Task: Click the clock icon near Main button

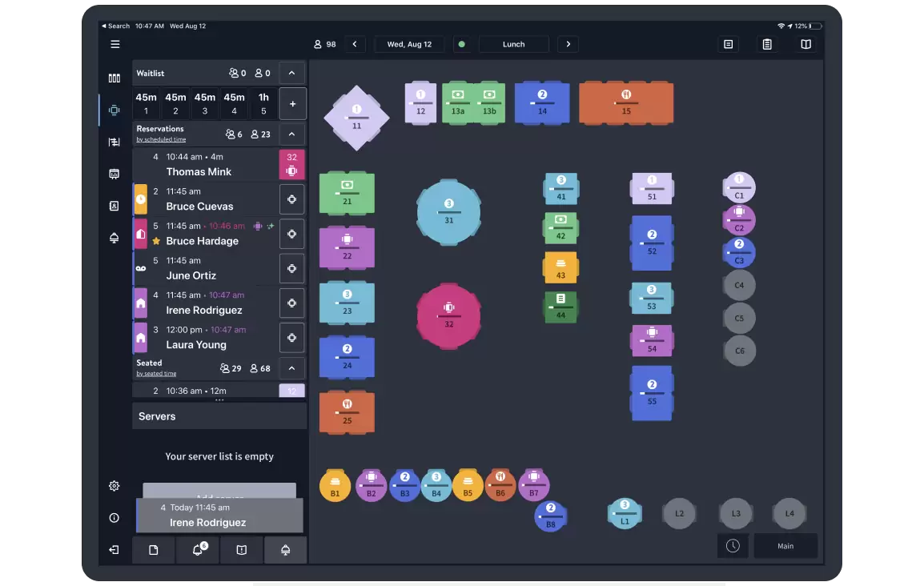Action: pyautogui.click(x=733, y=546)
